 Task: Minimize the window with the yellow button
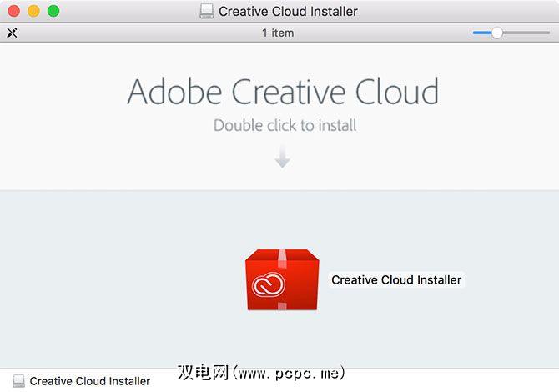pos(34,11)
